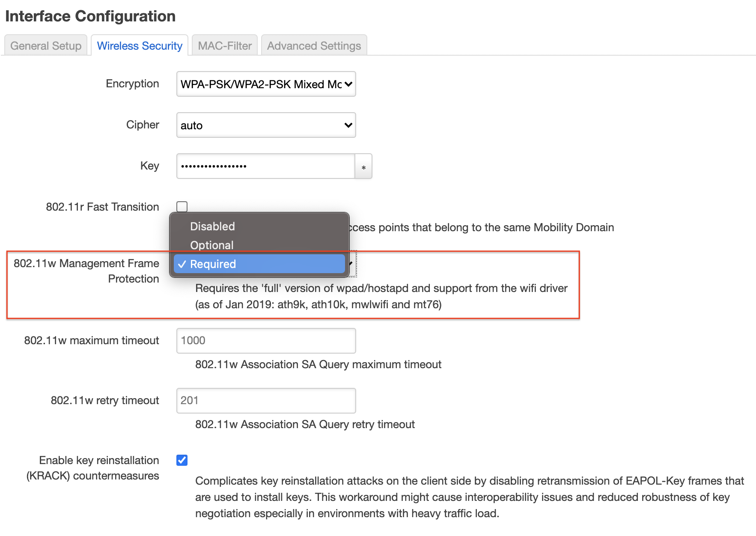
Task: Open the Encryption dropdown
Action: 266,84
